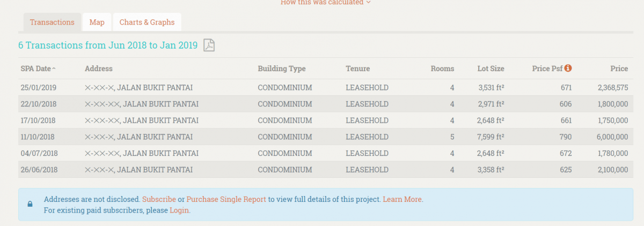This screenshot has height=226, width=644.
Task: Select the 25/01/2019 transaction row
Action: tap(322, 88)
